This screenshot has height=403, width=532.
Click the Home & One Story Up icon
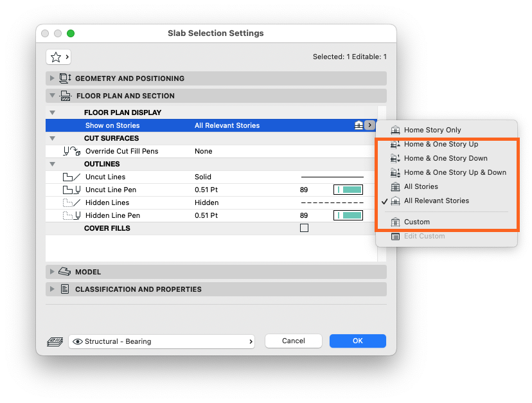[x=395, y=144]
